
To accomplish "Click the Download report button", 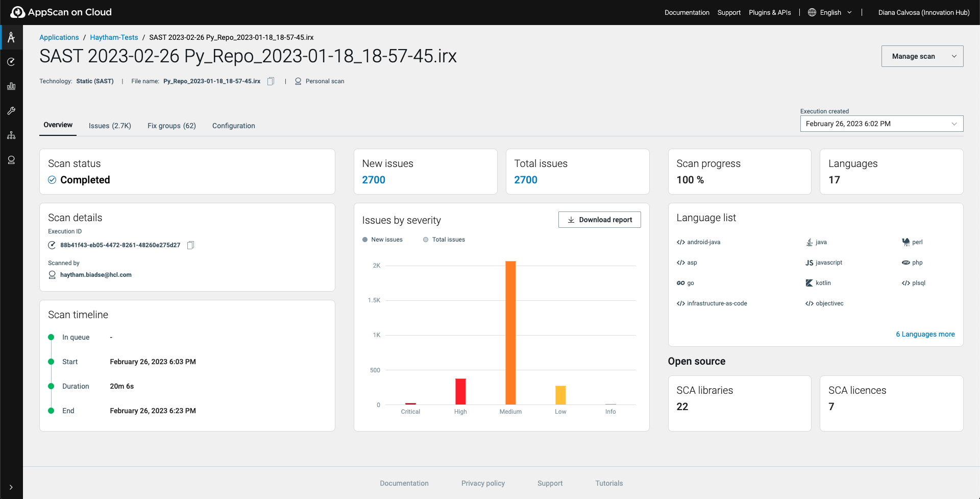I will pyautogui.click(x=599, y=220).
